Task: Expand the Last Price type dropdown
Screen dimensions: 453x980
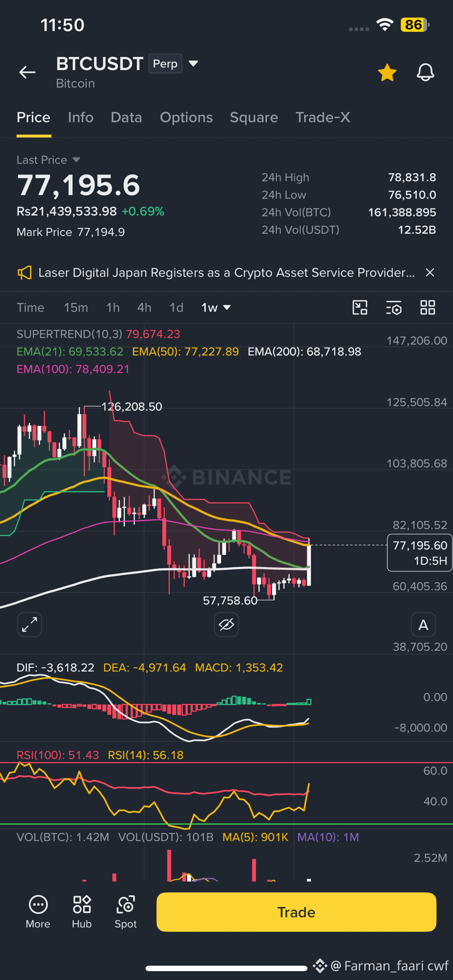Action: pos(76,160)
